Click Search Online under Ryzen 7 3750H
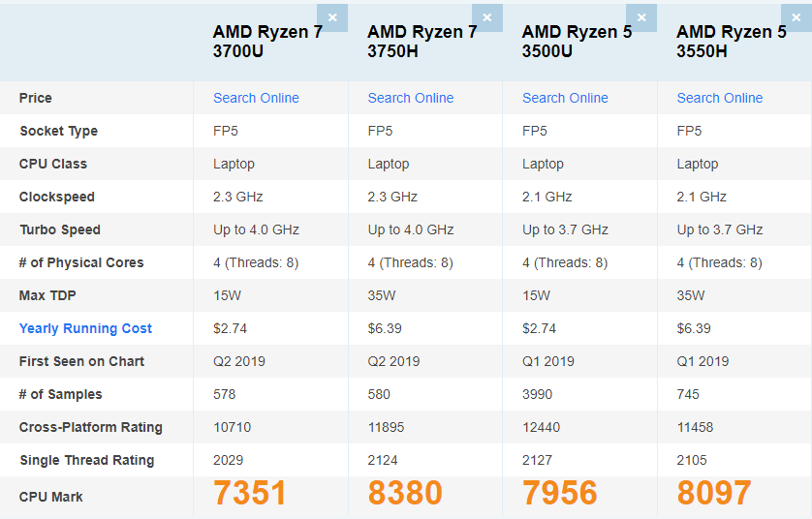The width and height of the screenshot is (812, 519). [411, 98]
